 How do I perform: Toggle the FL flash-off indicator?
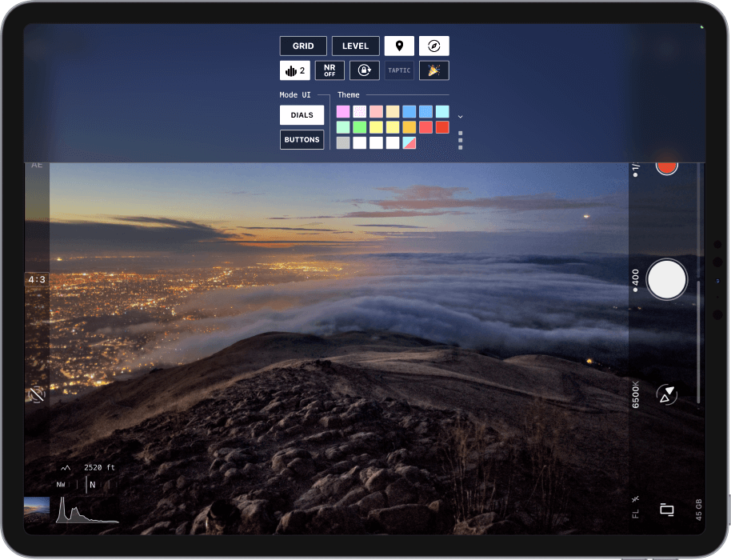point(636,507)
